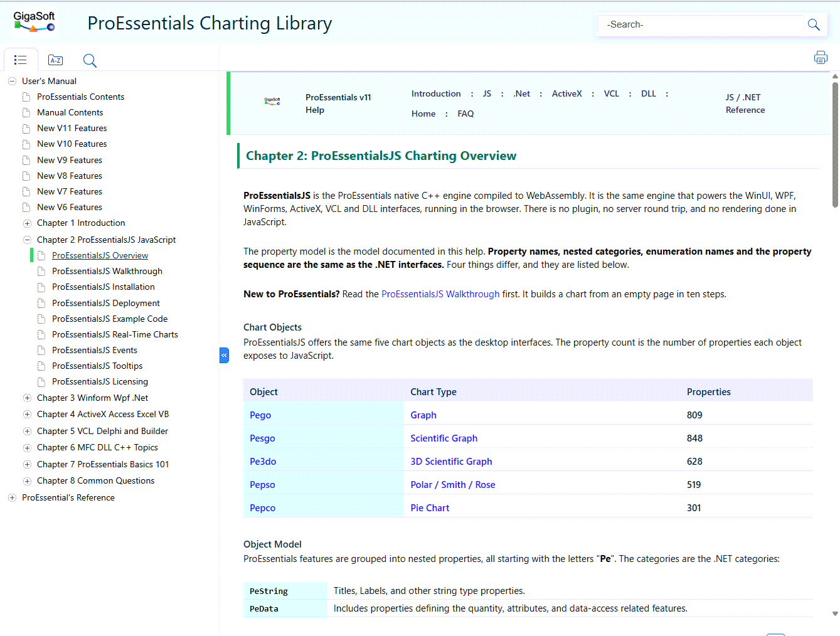Open ProEssentialsJS Real-Time Charts topic
Viewport: 840px width, 636px height.
click(x=115, y=334)
